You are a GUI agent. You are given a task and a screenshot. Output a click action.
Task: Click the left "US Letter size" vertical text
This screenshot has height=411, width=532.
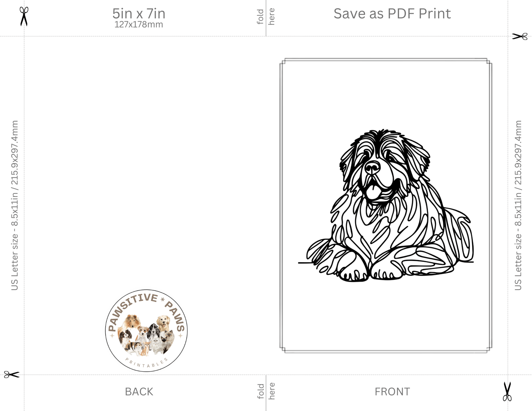(15, 205)
